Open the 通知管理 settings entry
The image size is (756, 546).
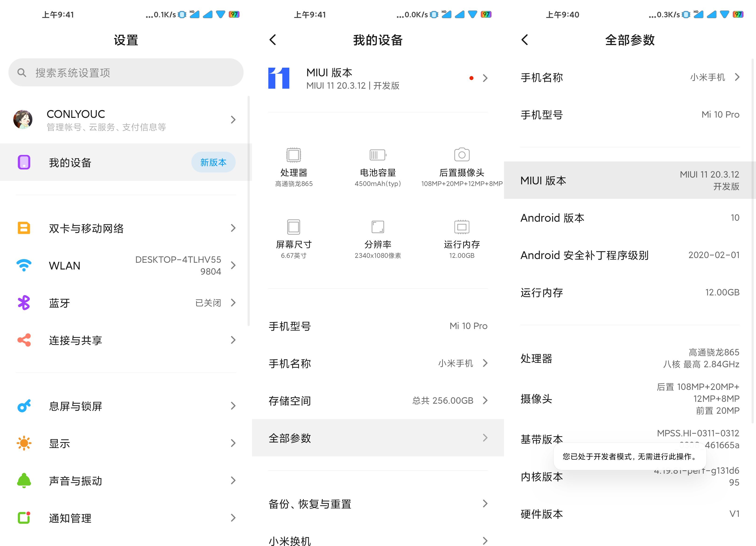coord(126,518)
